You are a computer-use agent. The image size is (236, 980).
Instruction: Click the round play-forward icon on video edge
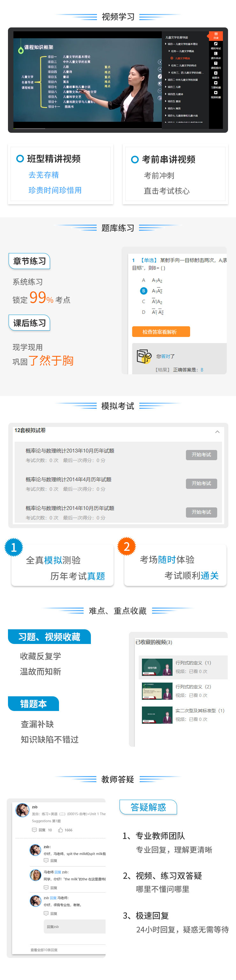[x=160, y=63]
